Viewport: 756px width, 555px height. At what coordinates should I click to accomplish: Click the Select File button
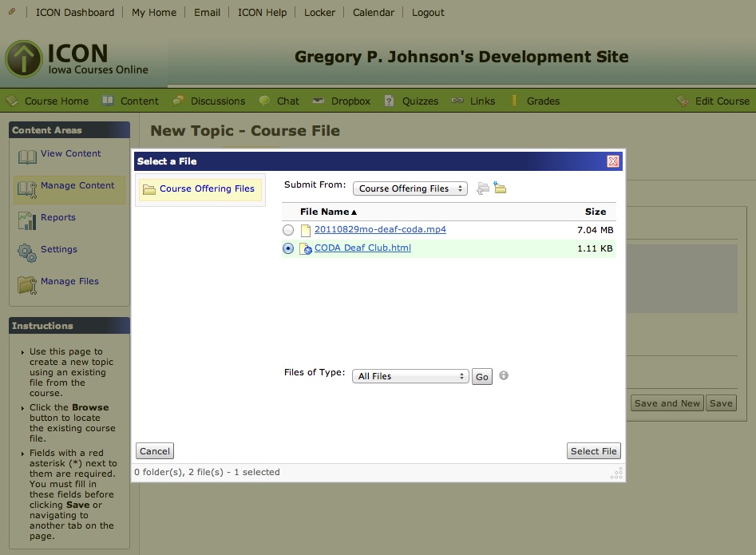[593, 450]
